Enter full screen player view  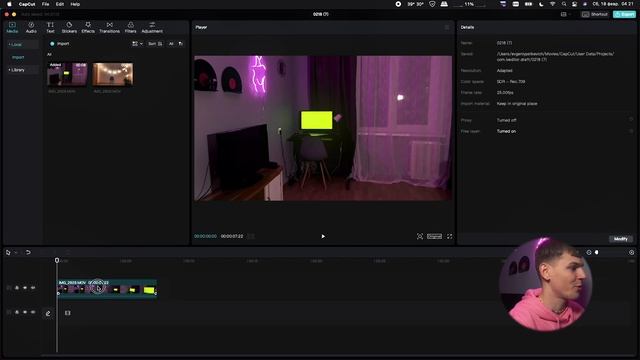click(449, 236)
